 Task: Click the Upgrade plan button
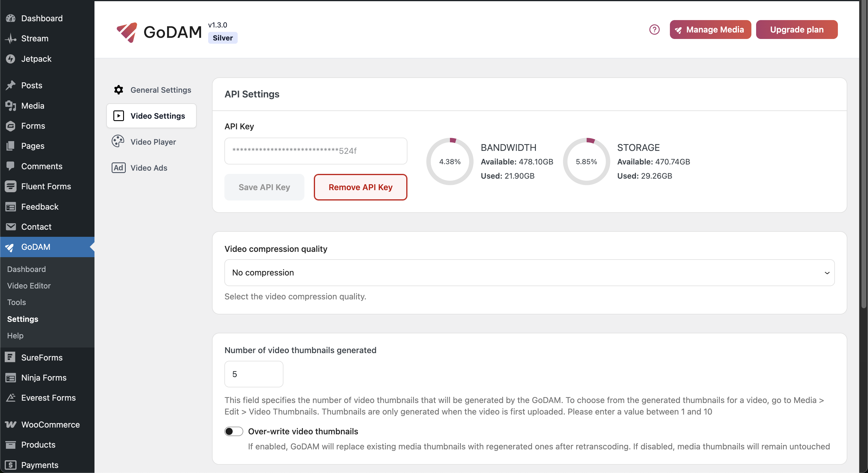point(797,30)
